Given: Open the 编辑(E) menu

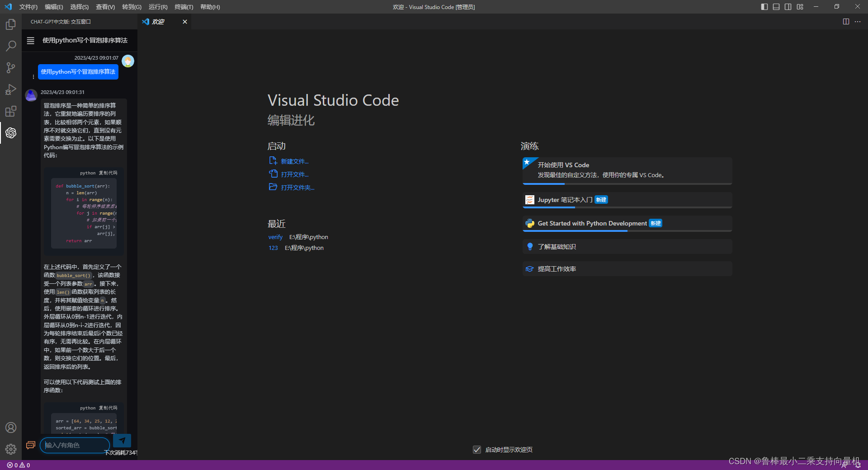Looking at the screenshot, I should [54, 7].
